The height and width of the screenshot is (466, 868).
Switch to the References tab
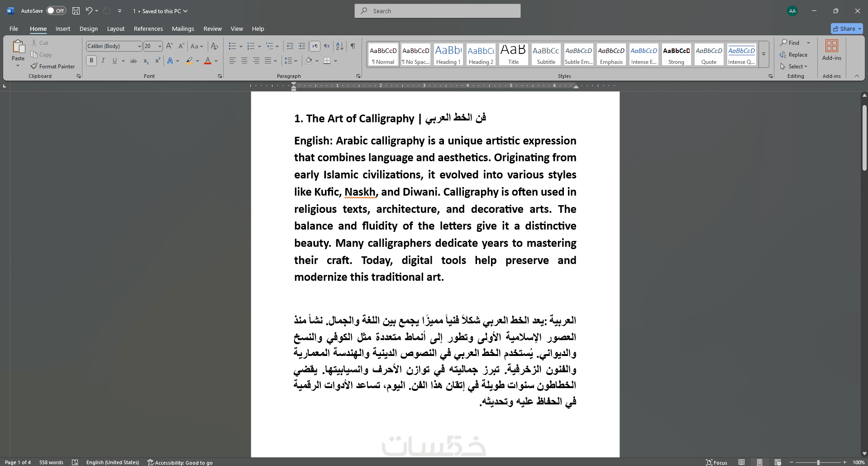[x=148, y=29]
